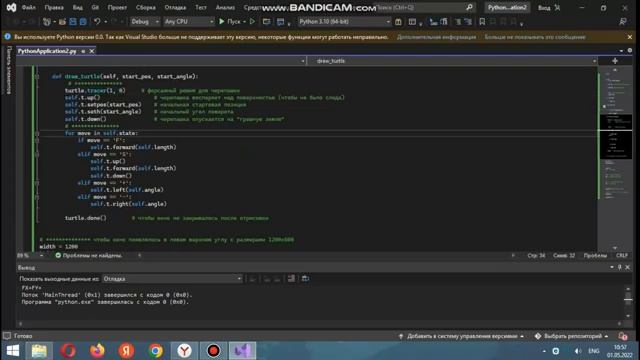
Task: Click the search magnifier icon in title bar
Action: [469, 7]
